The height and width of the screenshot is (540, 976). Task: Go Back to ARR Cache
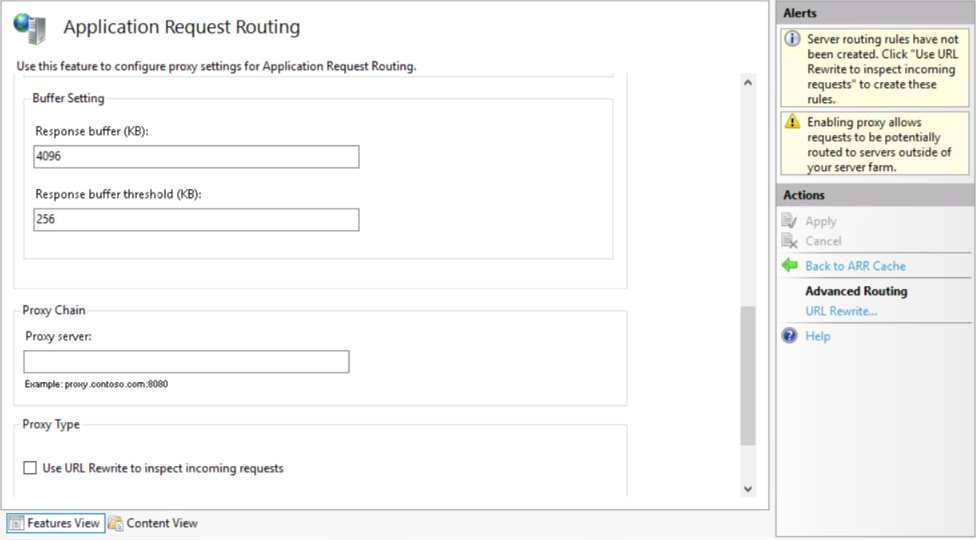855,266
